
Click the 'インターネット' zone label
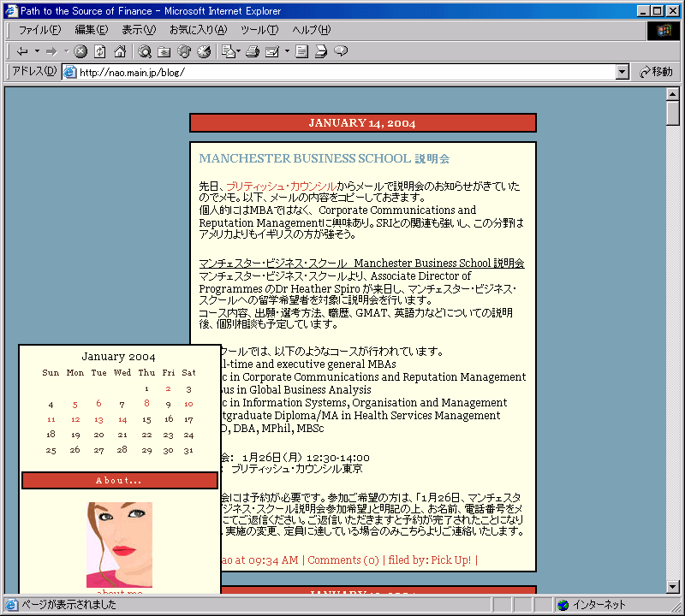click(599, 605)
